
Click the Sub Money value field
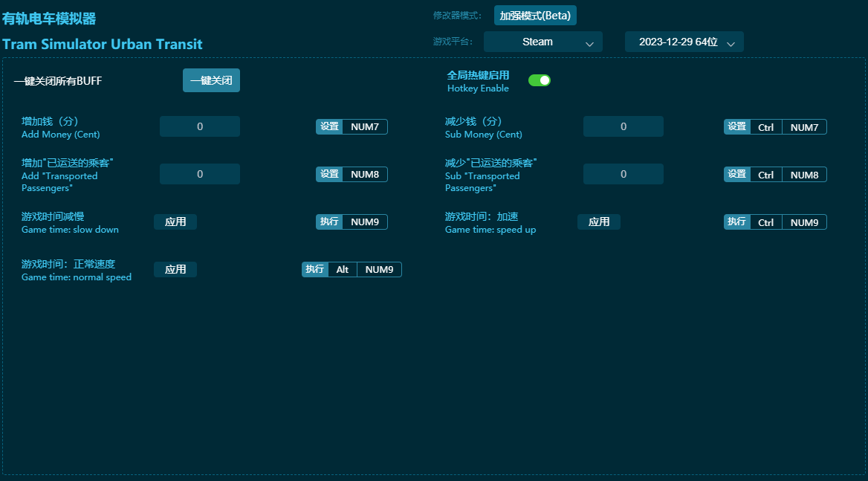[623, 126]
